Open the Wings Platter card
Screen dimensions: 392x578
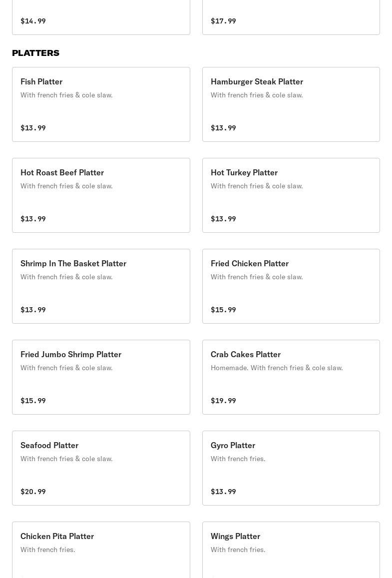[291, 550]
